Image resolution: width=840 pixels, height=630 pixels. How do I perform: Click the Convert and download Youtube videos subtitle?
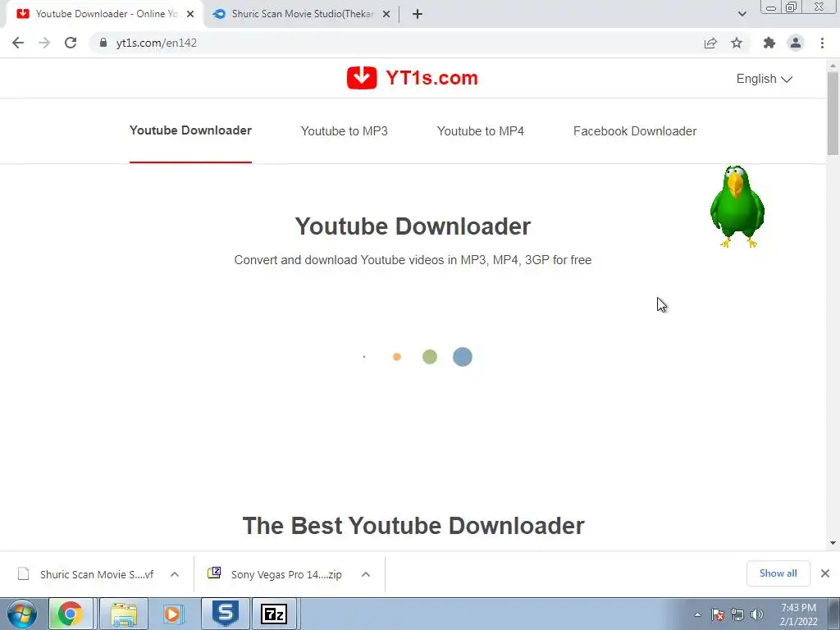(x=413, y=260)
